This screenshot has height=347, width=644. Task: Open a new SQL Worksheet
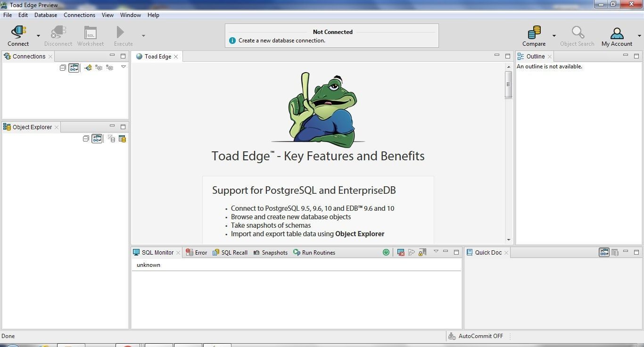pyautogui.click(x=91, y=36)
